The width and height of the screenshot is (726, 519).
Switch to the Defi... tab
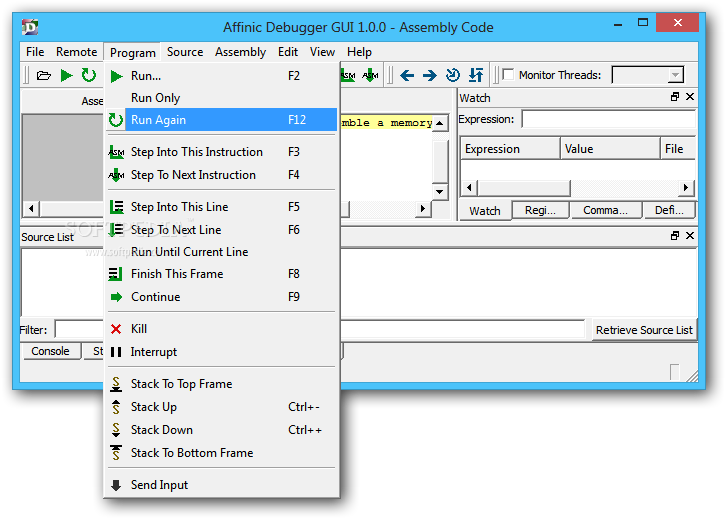pos(669,210)
